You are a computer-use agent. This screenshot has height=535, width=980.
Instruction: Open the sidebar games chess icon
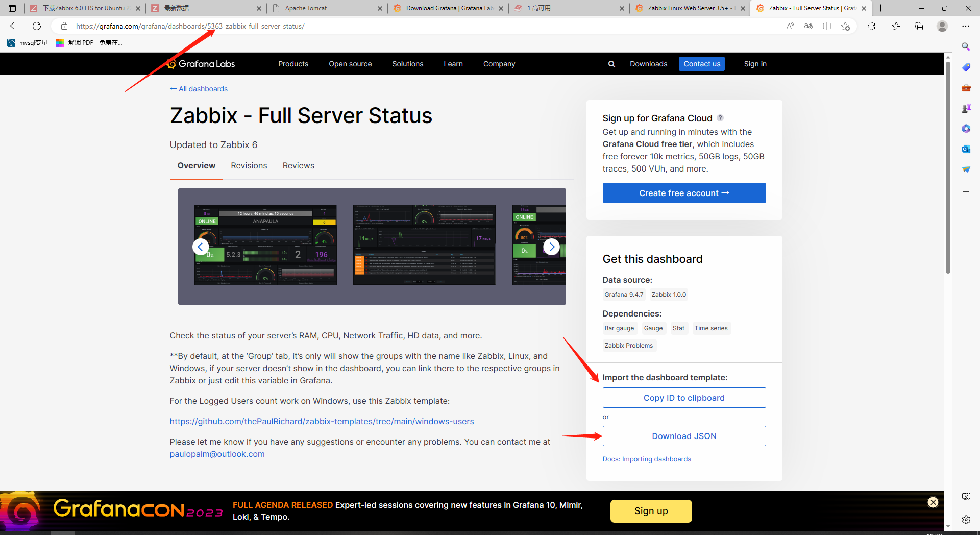(966, 108)
